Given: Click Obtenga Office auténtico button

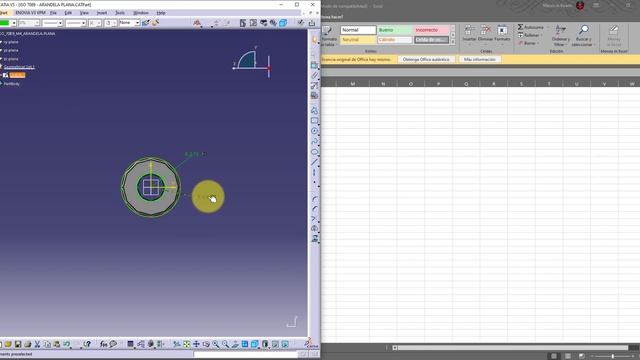Looking at the screenshot, I should point(426,60).
